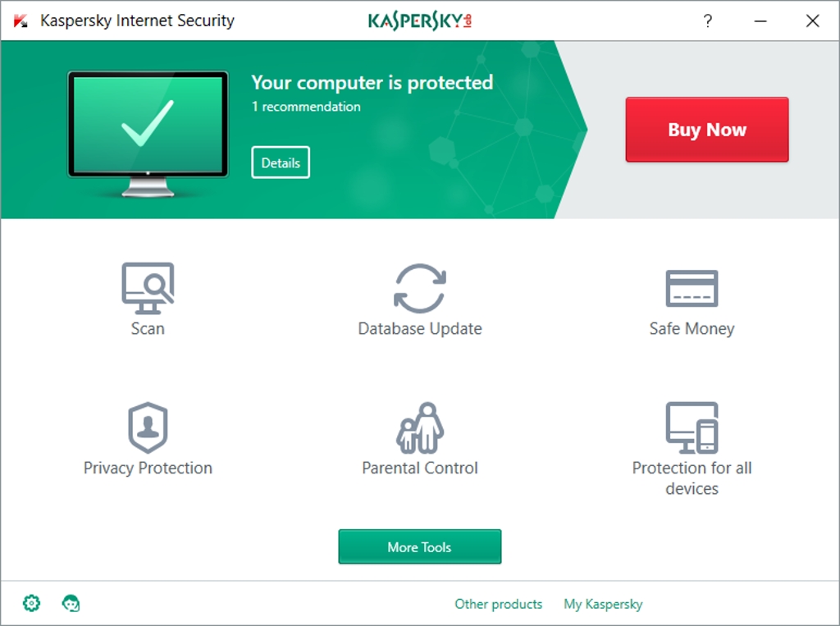The height and width of the screenshot is (626, 840).
Task: Click the Kaspersky logo in the title bar
Action: point(420,21)
